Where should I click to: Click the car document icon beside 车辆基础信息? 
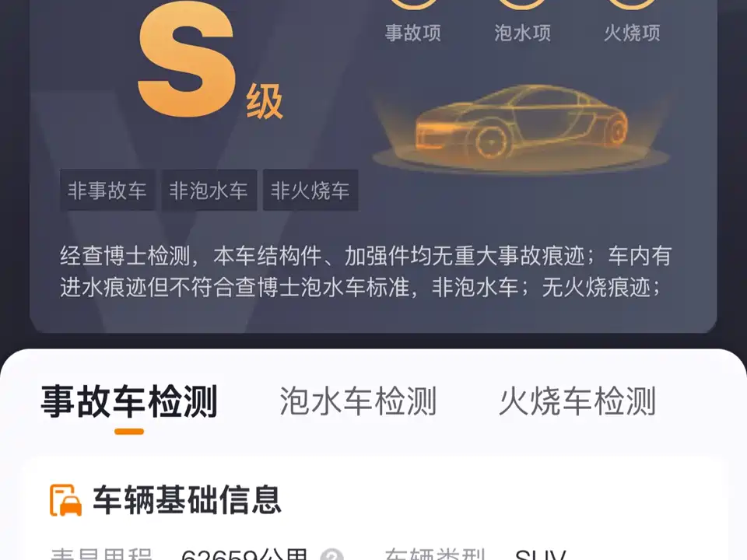[65, 500]
